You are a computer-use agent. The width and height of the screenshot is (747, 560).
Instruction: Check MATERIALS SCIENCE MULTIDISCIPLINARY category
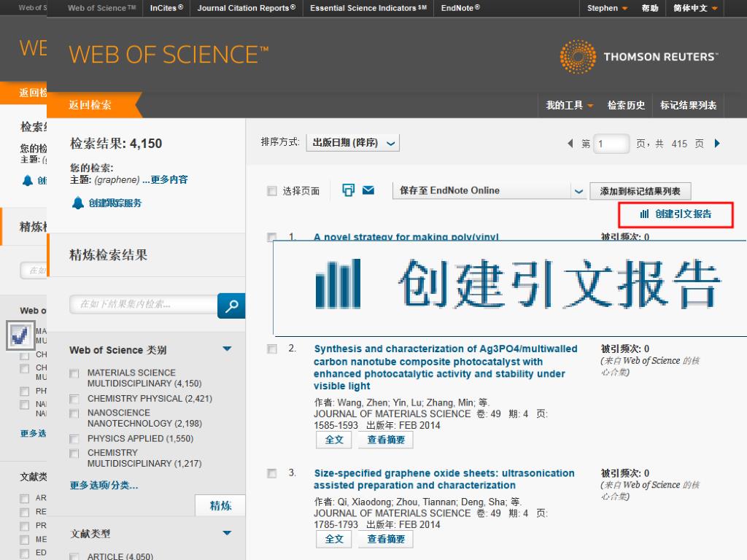(74, 373)
